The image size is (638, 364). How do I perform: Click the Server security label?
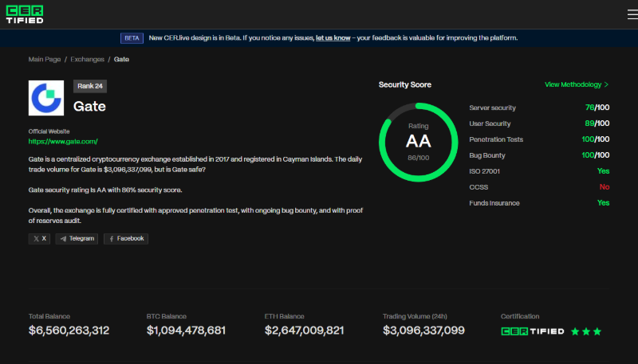[492, 108]
